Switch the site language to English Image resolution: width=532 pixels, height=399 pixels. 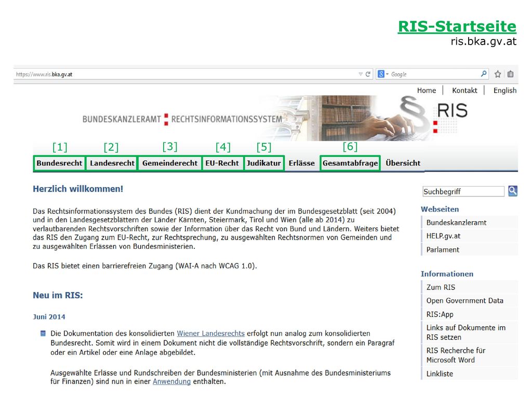(x=505, y=90)
